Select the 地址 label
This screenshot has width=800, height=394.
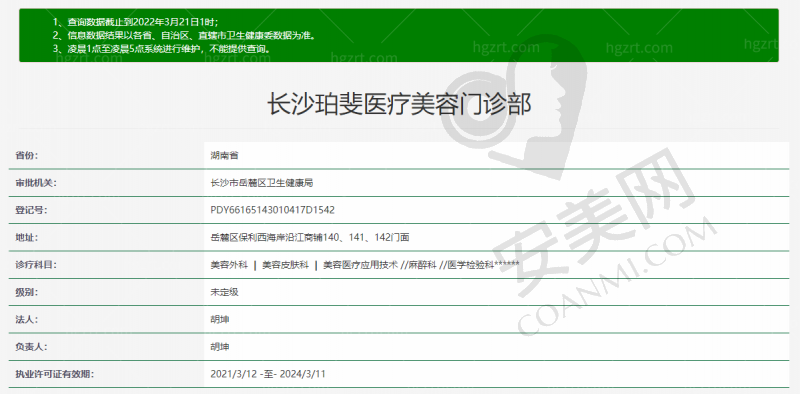click(27, 237)
